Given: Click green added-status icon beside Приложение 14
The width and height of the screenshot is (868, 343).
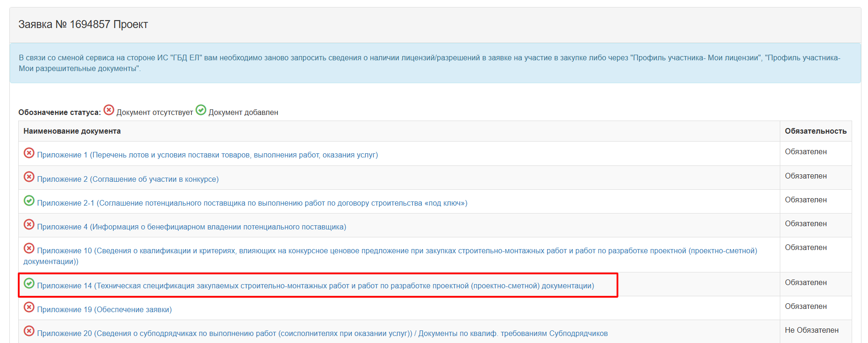Looking at the screenshot, I should coord(29,283).
